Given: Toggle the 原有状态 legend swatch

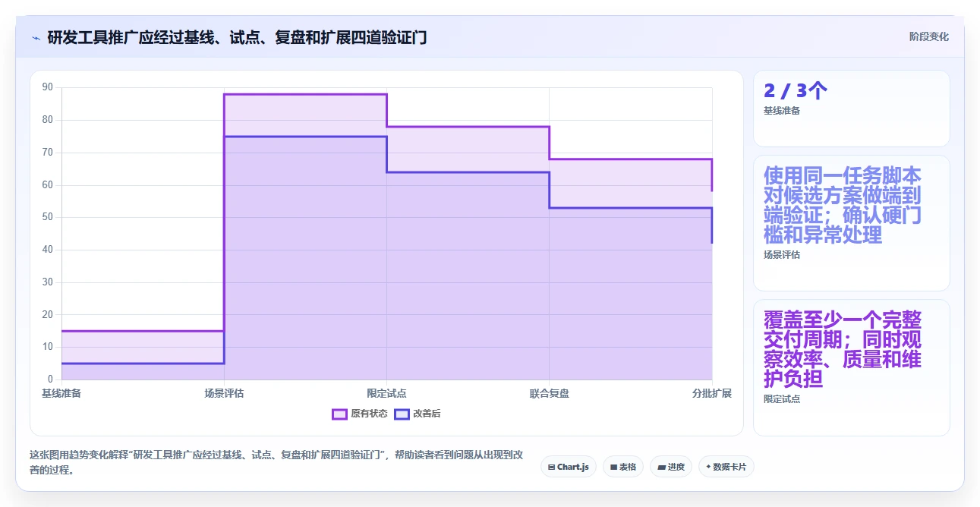Looking at the screenshot, I should 339,414.
